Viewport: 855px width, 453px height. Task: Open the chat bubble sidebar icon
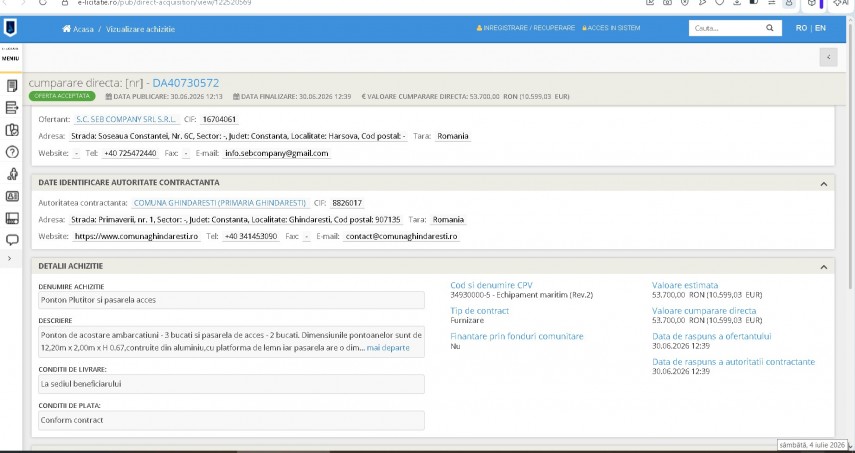click(x=12, y=240)
